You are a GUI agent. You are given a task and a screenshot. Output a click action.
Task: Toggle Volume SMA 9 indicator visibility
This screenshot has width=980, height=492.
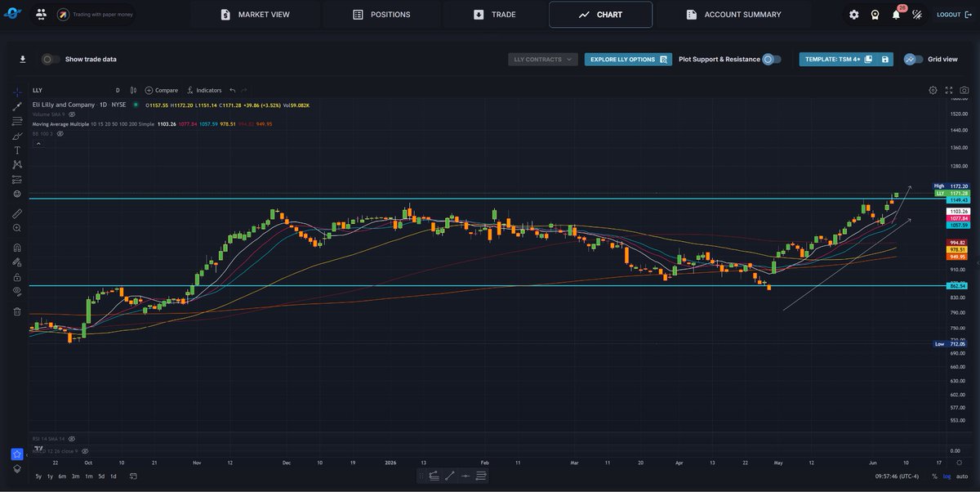coord(72,114)
